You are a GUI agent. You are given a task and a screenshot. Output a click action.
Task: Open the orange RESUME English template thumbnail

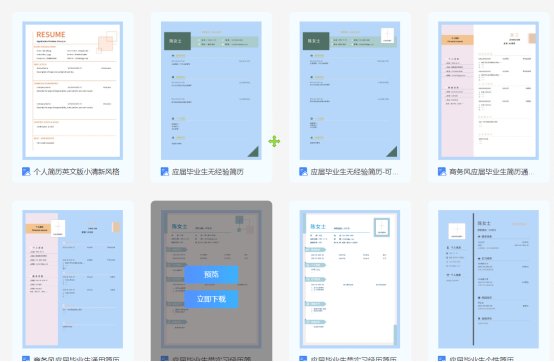(73, 90)
